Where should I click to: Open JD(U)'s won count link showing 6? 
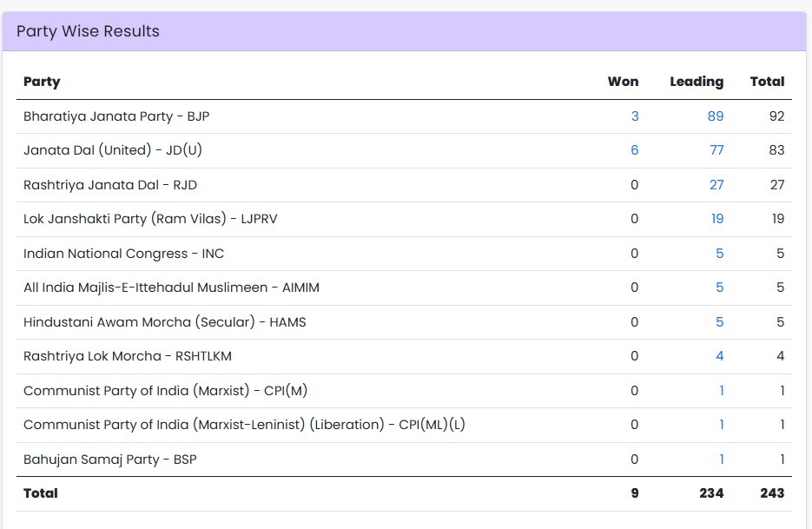click(x=635, y=150)
